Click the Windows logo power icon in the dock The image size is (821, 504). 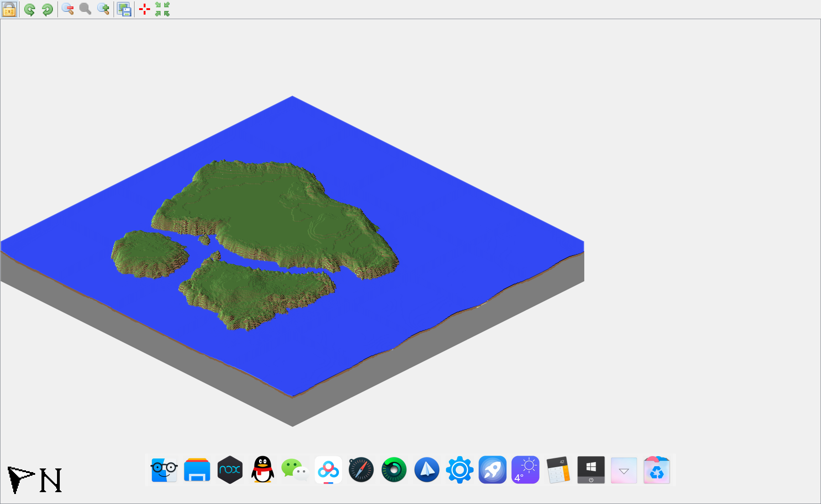(x=591, y=470)
